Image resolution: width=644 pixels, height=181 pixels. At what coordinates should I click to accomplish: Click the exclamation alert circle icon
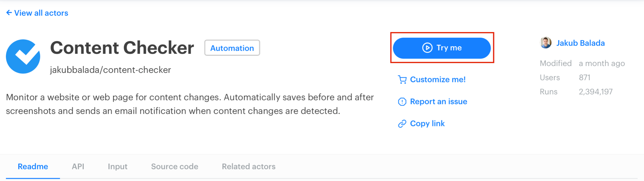point(402,101)
